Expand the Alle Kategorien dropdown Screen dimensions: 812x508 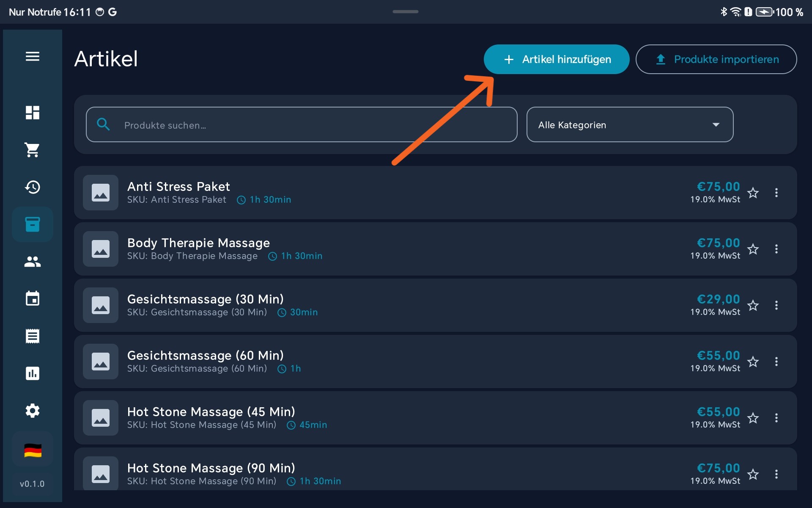629,125
